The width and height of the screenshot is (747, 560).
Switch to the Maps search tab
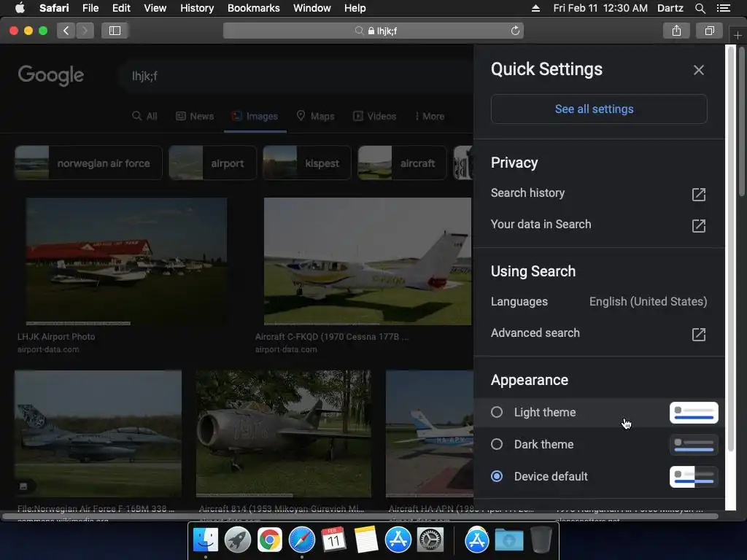coord(315,116)
